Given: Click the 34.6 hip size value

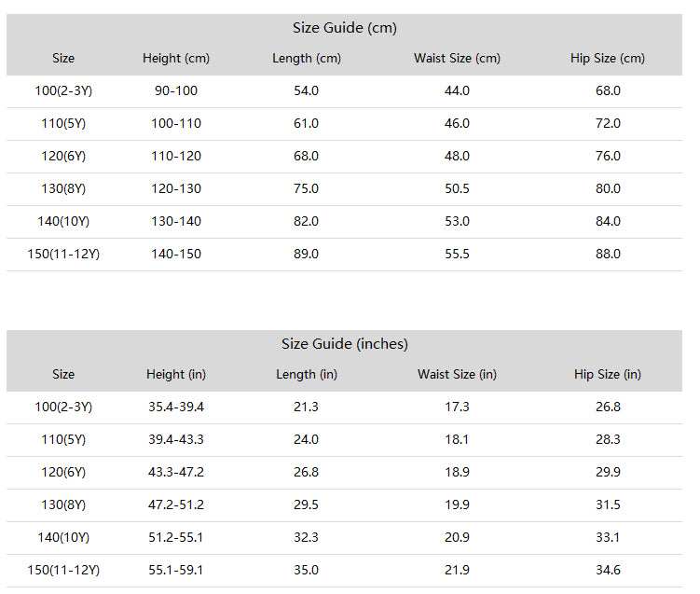Looking at the screenshot, I should coord(608,571).
